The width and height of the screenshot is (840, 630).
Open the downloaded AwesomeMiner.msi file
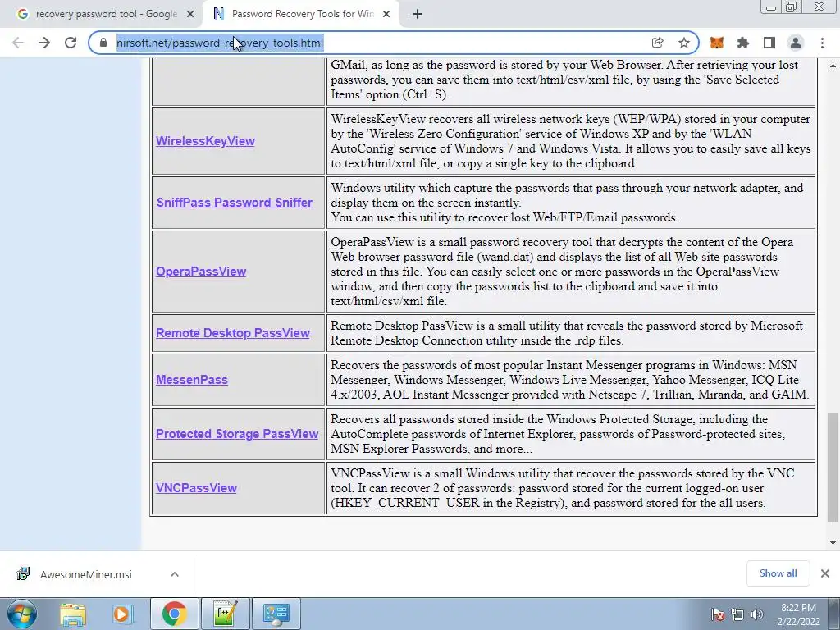pyautogui.click(x=85, y=574)
